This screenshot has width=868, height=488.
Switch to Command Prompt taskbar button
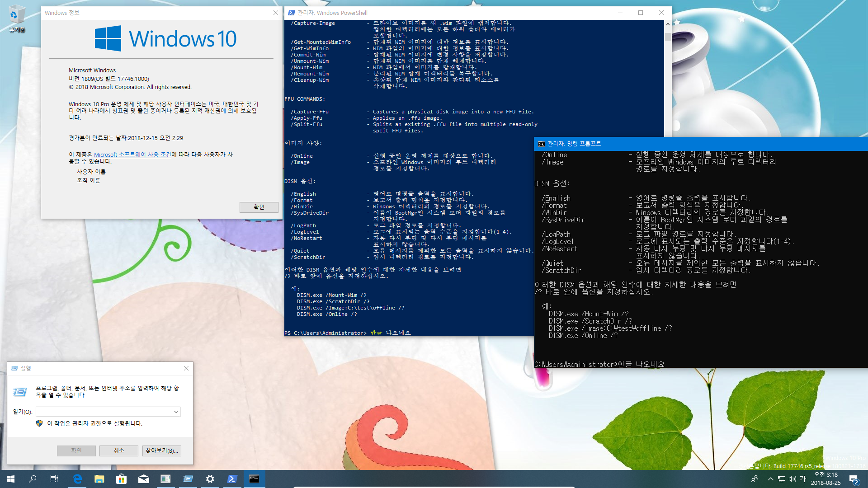pyautogui.click(x=254, y=479)
